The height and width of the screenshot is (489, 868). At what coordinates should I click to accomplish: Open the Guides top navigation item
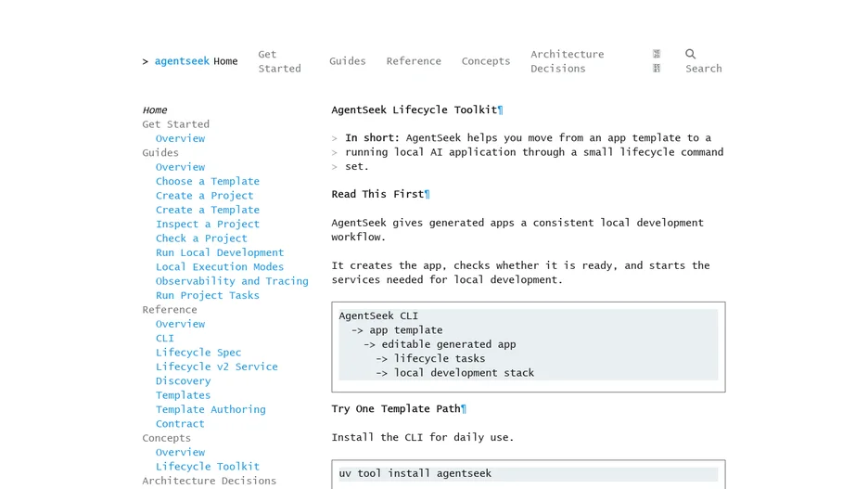tap(348, 61)
